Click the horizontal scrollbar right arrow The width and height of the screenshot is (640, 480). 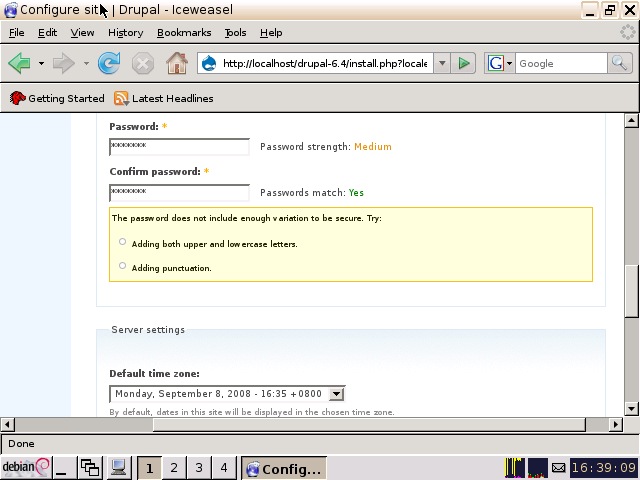[616, 424]
